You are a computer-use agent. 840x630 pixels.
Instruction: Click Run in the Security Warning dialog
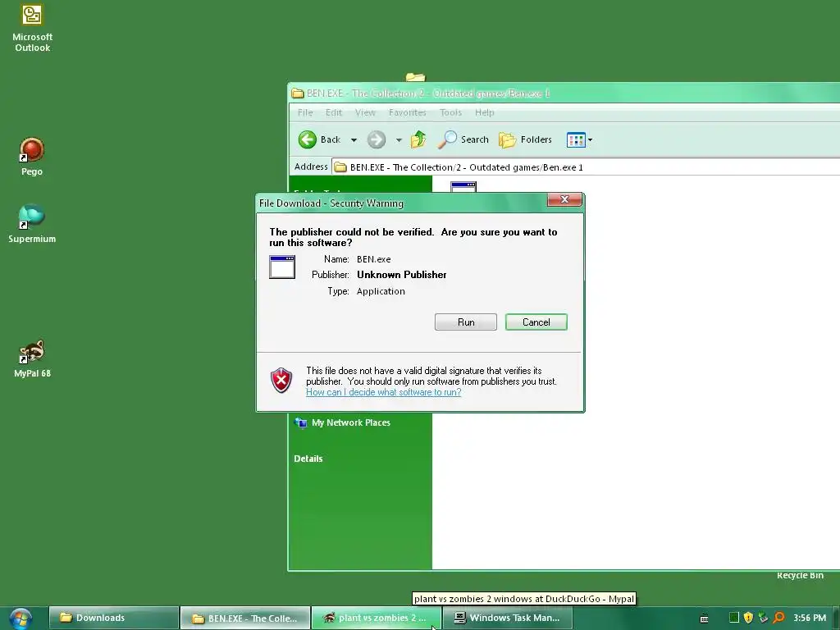(466, 322)
